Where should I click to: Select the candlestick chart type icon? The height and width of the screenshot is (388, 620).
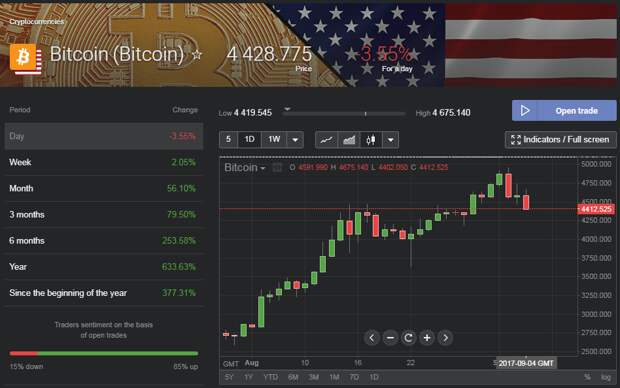[x=371, y=140]
